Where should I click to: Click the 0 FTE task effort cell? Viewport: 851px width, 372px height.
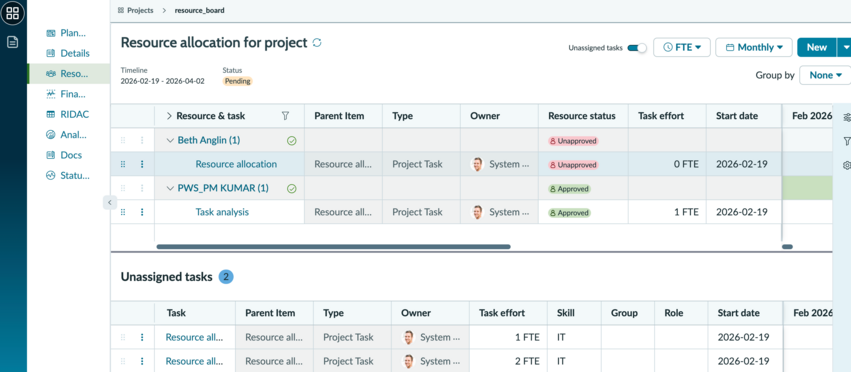(x=667, y=164)
